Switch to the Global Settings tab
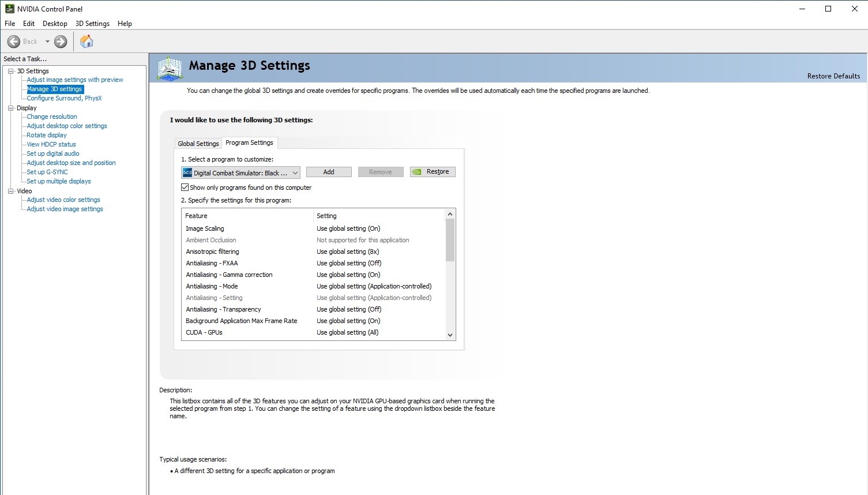This screenshot has height=495, width=868. click(198, 144)
